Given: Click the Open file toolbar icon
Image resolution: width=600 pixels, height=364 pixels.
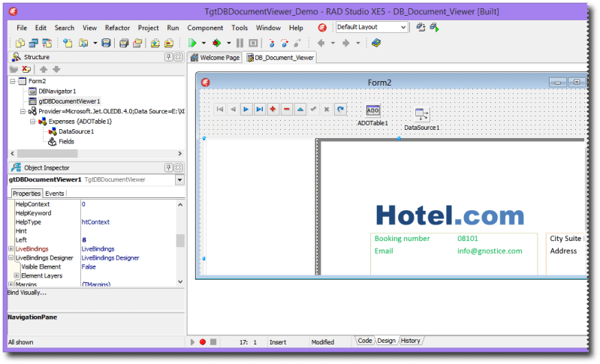Looking at the screenshot, I should pos(83,44).
